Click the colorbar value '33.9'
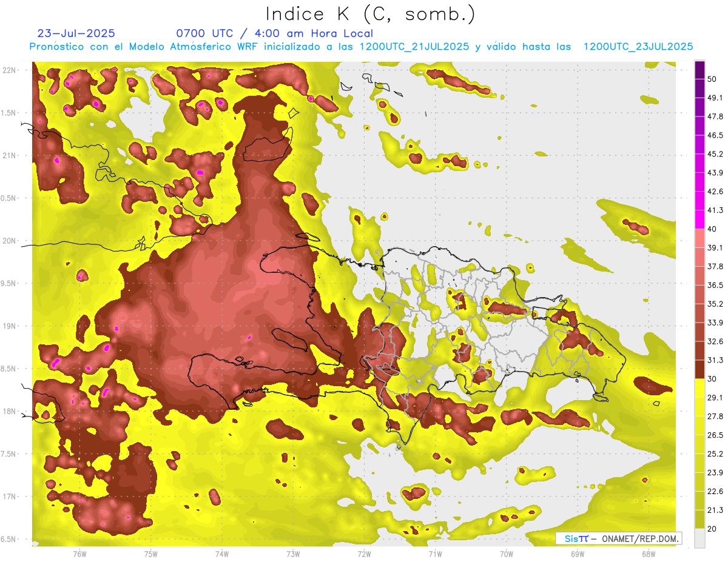 click(715, 323)
